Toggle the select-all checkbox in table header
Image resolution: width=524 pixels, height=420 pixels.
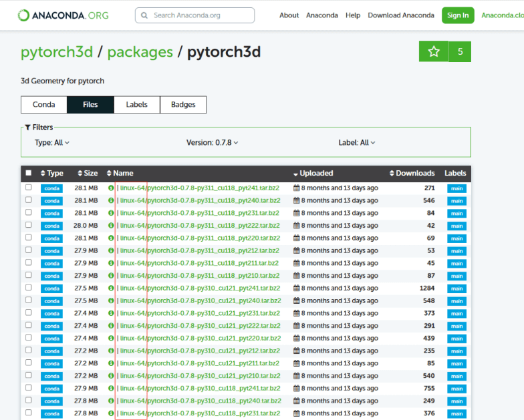28,173
